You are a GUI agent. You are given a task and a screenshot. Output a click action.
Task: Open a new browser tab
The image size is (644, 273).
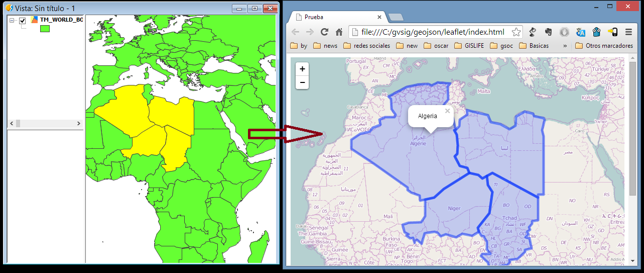[x=396, y=18]
